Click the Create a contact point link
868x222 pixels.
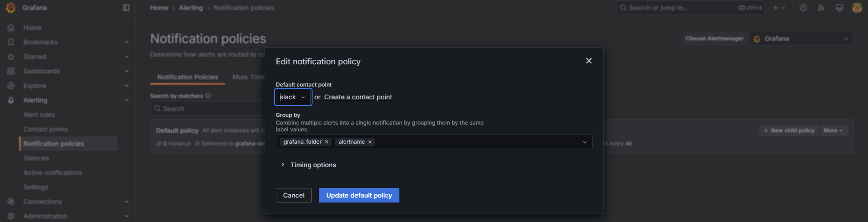(x=358, y=97)
